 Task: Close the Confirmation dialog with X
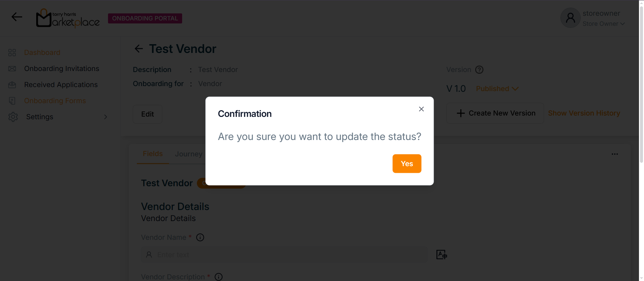click(x=421, y=109)
